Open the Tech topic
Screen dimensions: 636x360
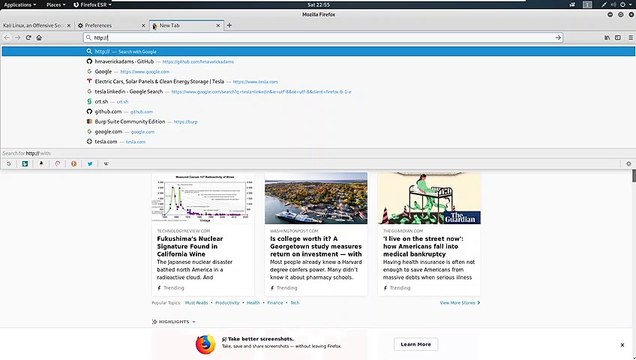click(295, 303)
